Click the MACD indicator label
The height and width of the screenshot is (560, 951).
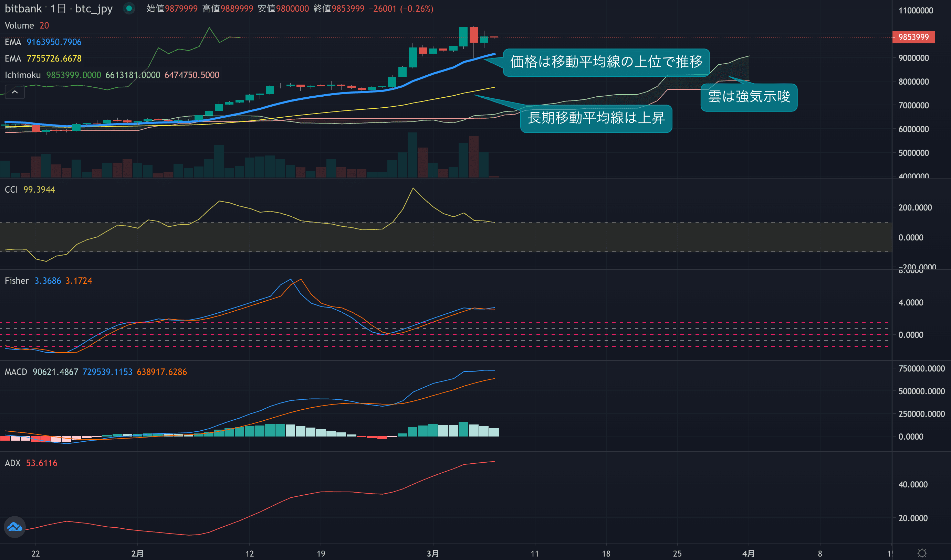coord(16,372)
